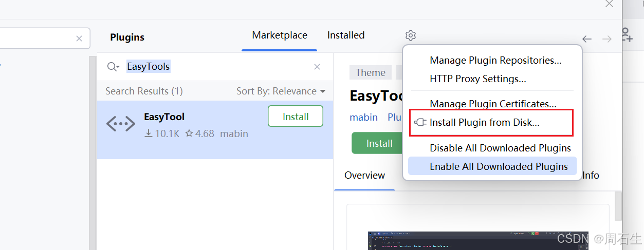Click the vertical scrollbar in details pane

click(x=618, y=205)
